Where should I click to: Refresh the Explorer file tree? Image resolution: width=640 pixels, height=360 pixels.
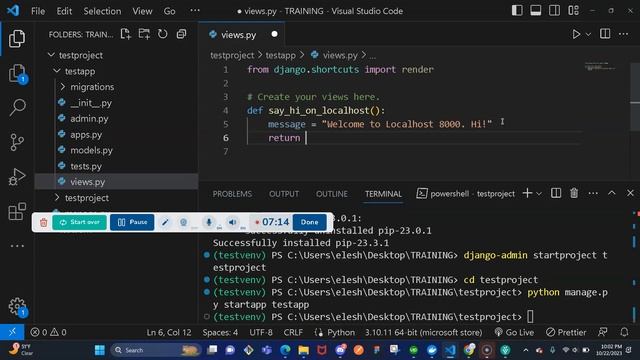(162, 34)
